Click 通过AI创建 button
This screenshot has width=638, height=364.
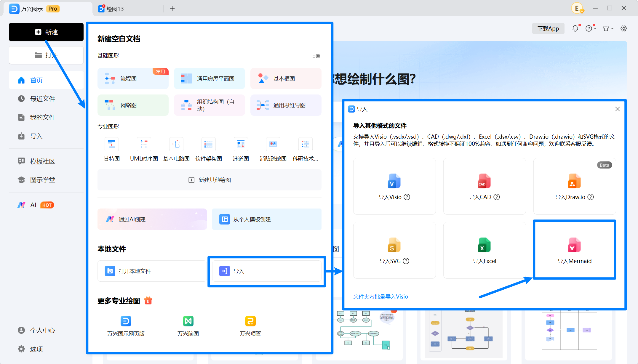tap(152, 219)
